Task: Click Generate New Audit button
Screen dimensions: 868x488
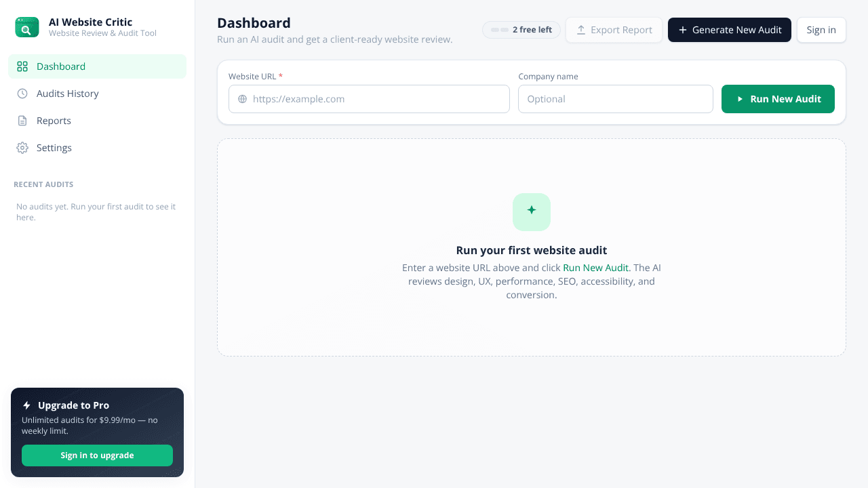Action: click(730, 30)
